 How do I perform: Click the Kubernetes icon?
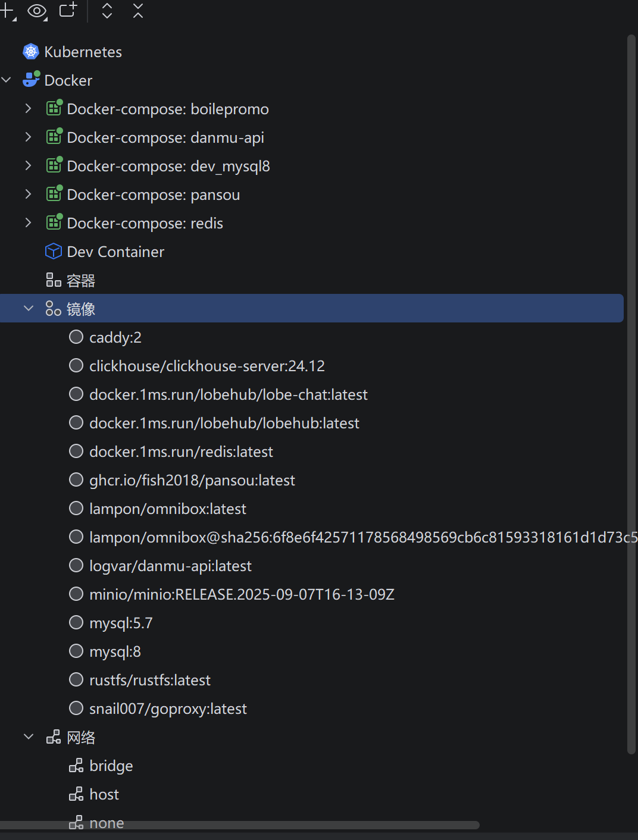[x=31, y=52]
